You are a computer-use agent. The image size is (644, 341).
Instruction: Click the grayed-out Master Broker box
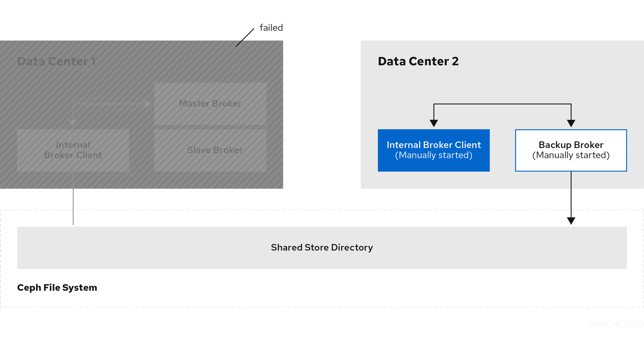click(x=210, y=104)
